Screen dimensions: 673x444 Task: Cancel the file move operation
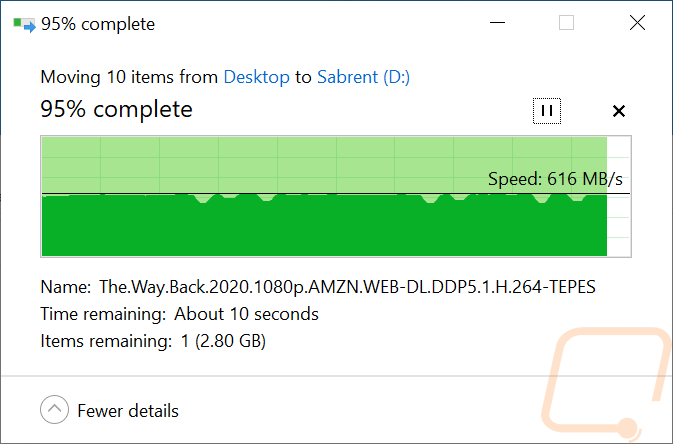point(618,111)
